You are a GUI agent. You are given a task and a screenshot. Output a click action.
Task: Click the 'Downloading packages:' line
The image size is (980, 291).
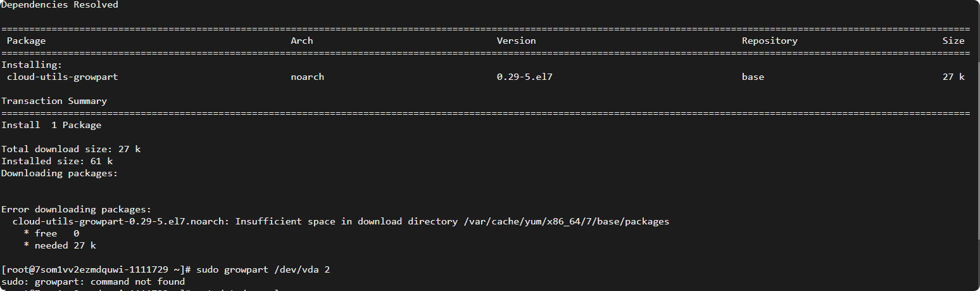tap(60, 173)
